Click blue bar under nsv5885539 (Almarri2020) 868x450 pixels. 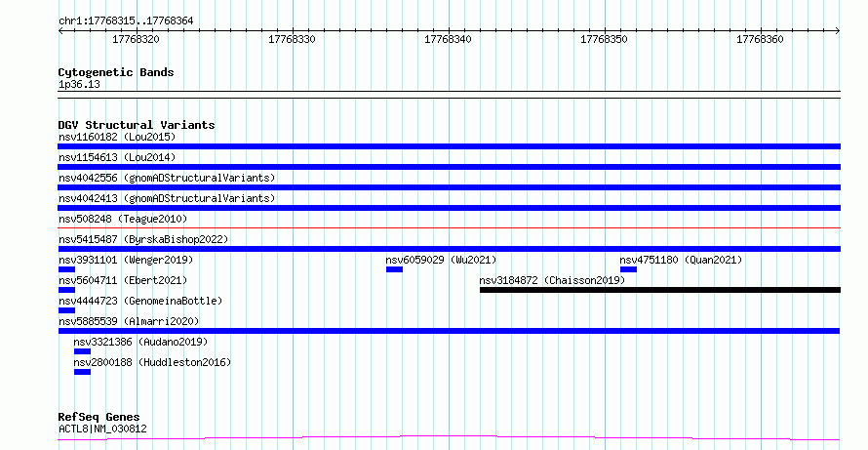(449, 331)
